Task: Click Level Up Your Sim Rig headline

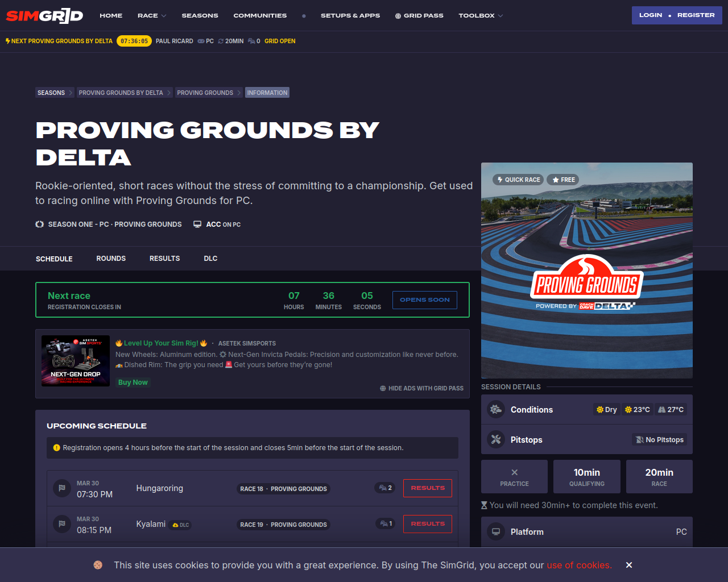Action: pyautogui.click(x=162, y=343)
